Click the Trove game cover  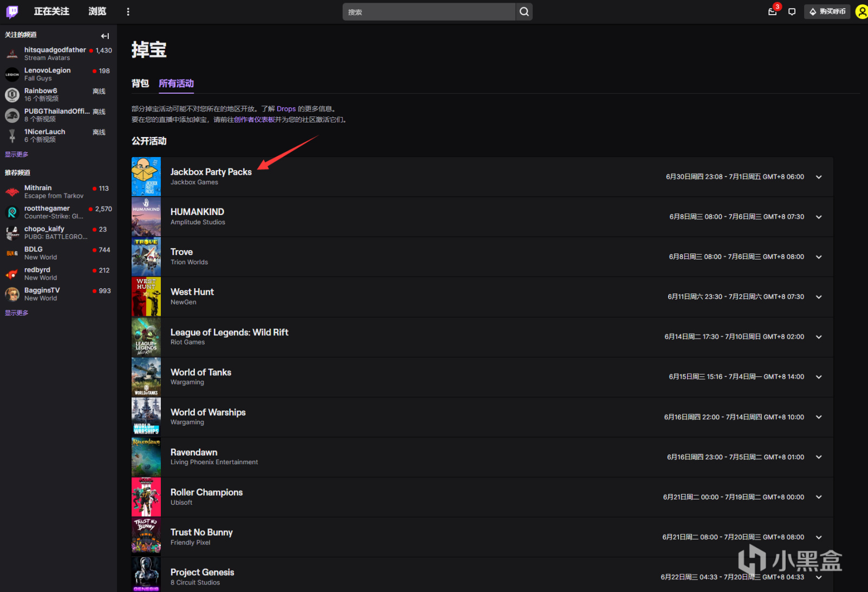coord(146,257)
